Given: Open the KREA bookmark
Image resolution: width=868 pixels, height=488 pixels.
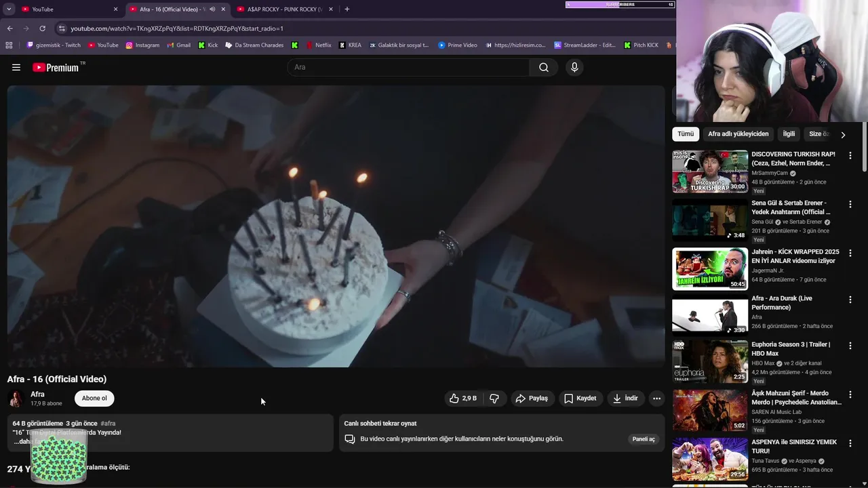Looking at the screenshot, I should pos(349,45).
